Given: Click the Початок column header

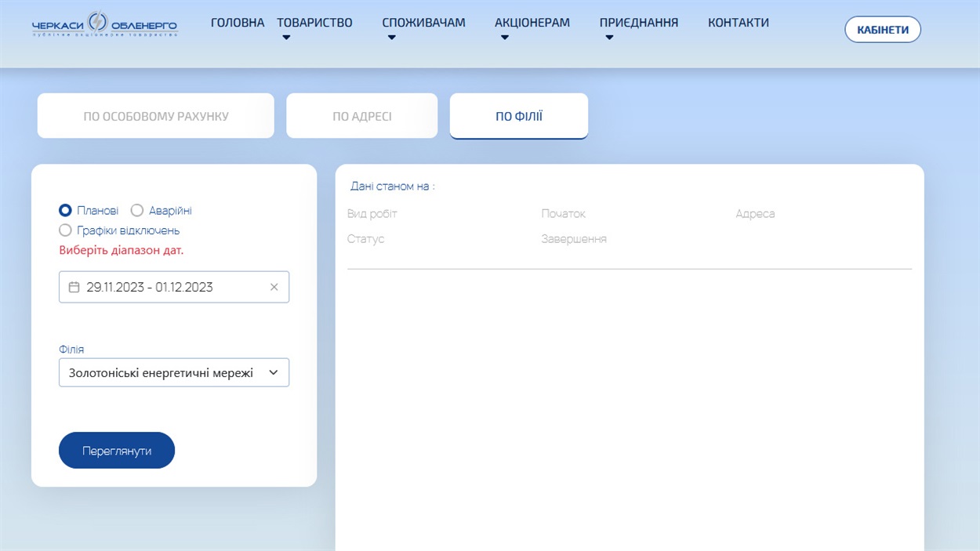Looking at the screenshot, I should (563, 214).
